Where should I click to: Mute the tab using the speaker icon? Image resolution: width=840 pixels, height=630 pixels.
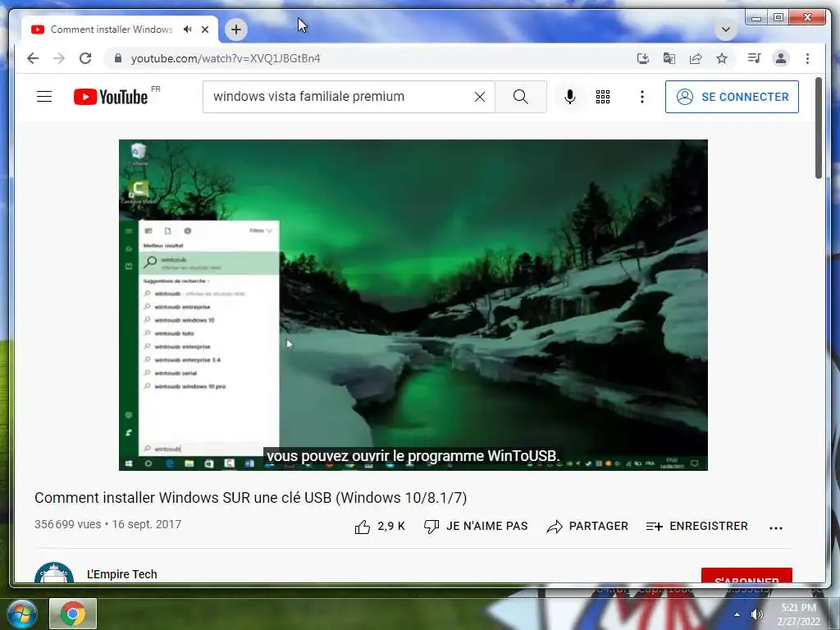coord(188,30)
